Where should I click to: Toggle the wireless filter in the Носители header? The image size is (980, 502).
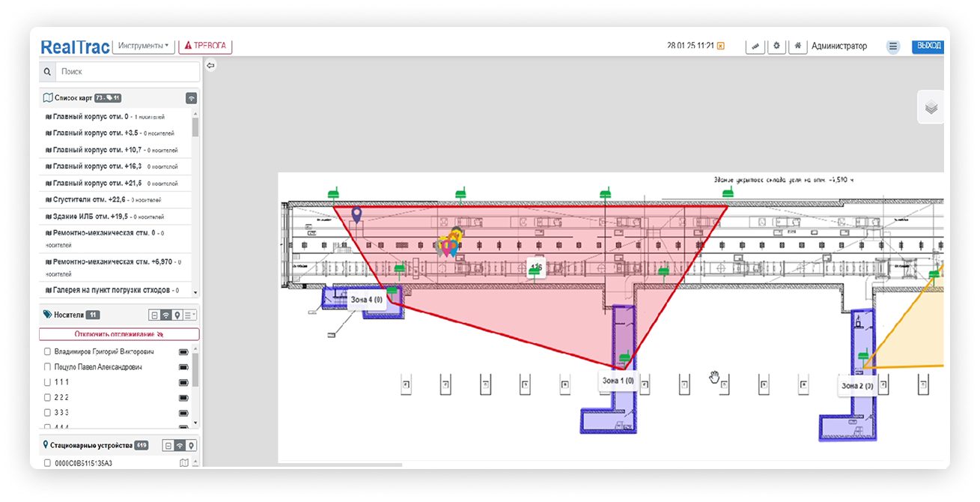[x=165, y=315]
